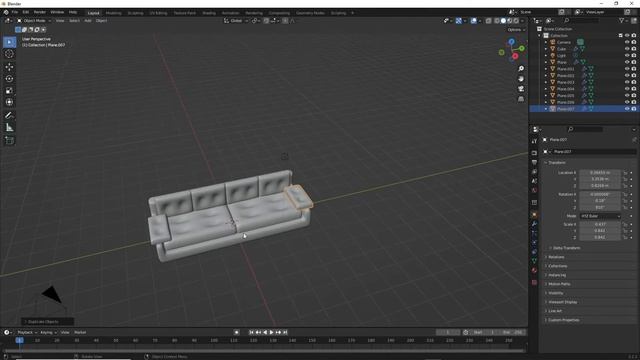Click the blue Z axis on navigation gizmo
640x360 pixels.
point(511,42)
